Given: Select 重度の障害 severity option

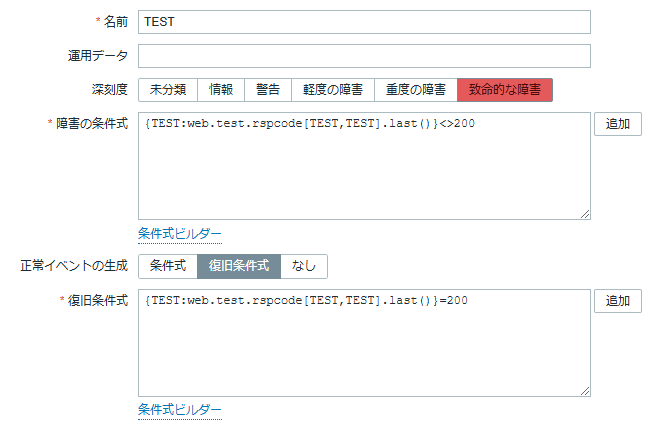Looking at the screenshot, I should point(416,90).
